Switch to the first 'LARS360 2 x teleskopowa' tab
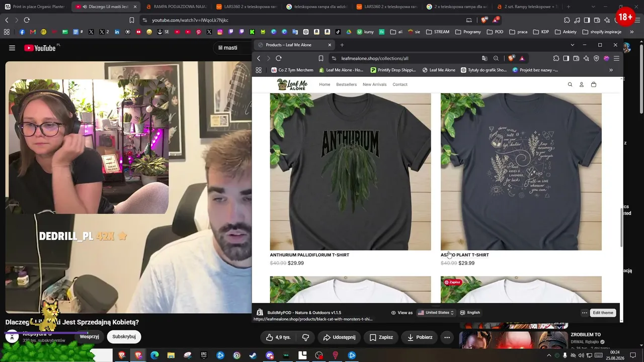 tap(246, 7)
